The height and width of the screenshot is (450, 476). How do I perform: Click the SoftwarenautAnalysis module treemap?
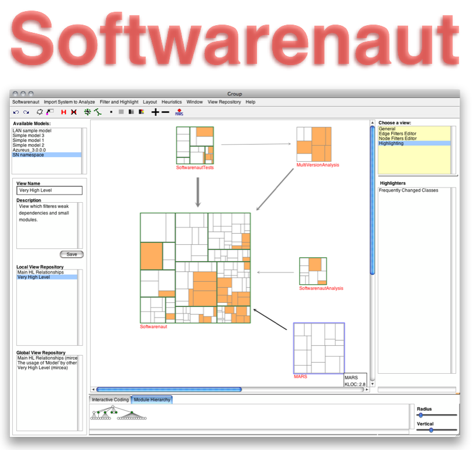313,271
